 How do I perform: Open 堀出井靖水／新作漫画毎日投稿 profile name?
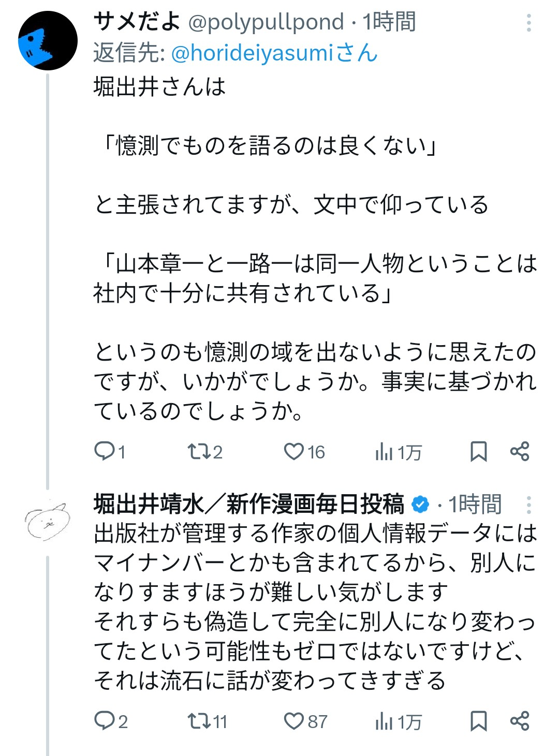pos(248,504)
